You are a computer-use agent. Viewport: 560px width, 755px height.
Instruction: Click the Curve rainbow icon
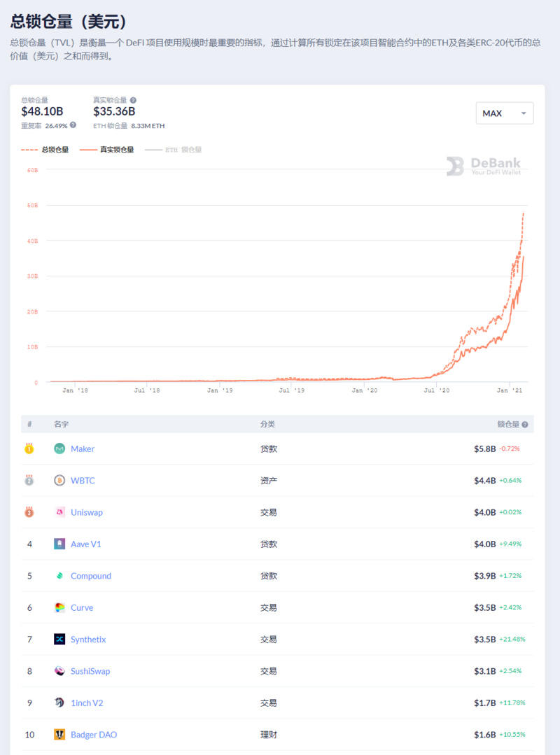[x=59, y=607]
